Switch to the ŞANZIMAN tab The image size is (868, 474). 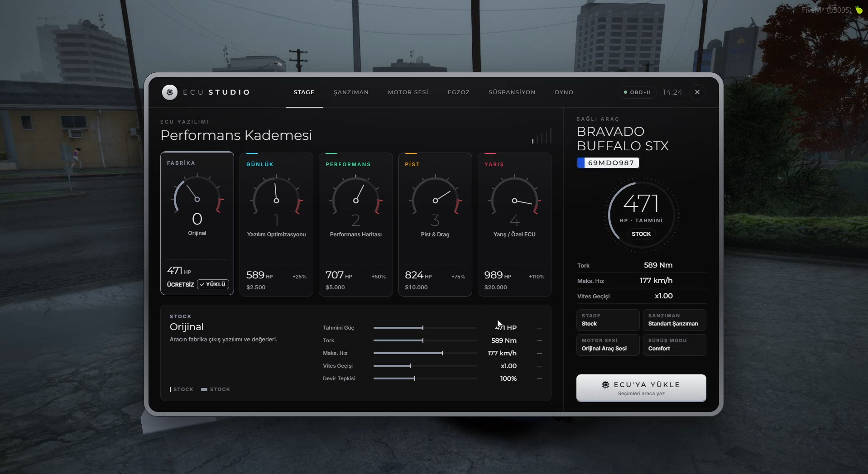pyautogui.click(x=351, y=92)
